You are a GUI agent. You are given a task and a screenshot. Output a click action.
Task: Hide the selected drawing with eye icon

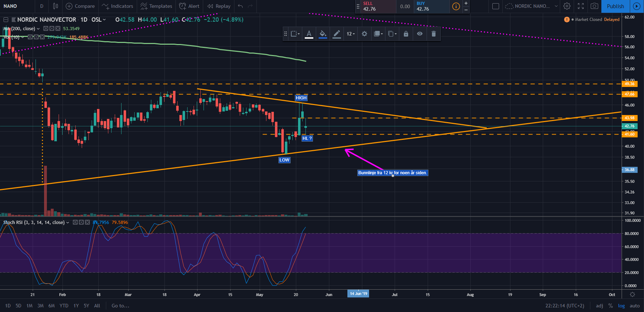click(x=420, y=34)
